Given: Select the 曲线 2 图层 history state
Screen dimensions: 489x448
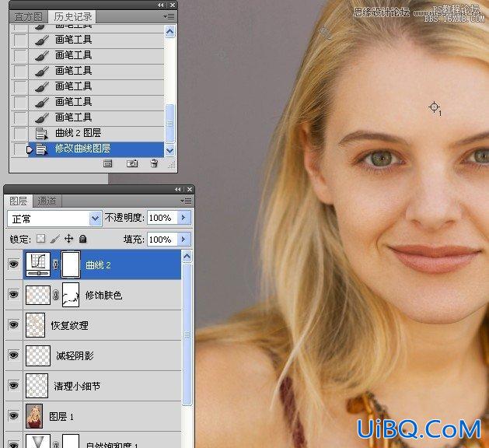Looking at the screenshot, I should [x=96, y=133].
